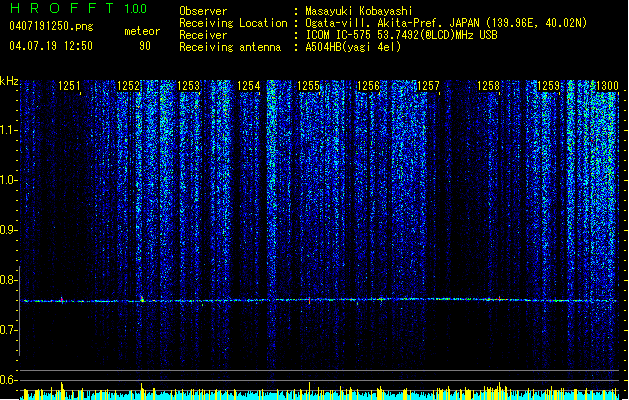Viewport: 629px width, 400px height.
Task: Click the 1258 time marker
Action: (x=489, y=86)
